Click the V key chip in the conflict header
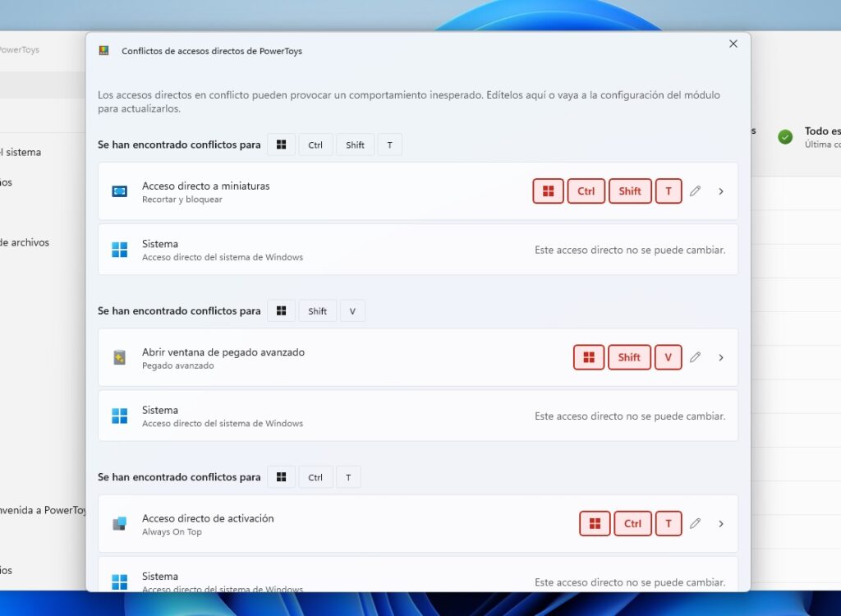The image size is (841, 616). (352, 311)
